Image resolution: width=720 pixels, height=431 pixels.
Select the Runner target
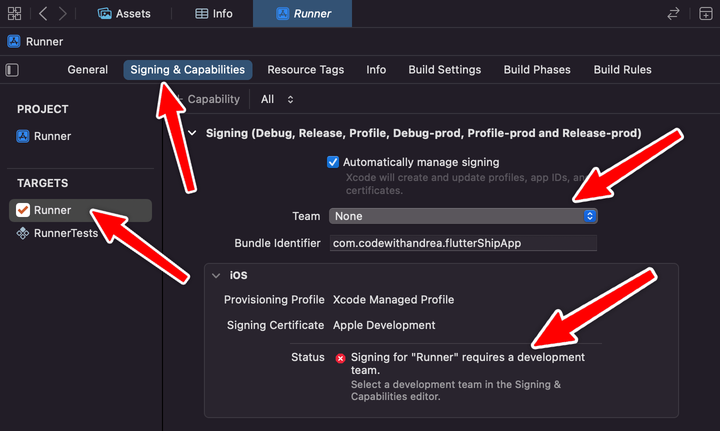80,210
